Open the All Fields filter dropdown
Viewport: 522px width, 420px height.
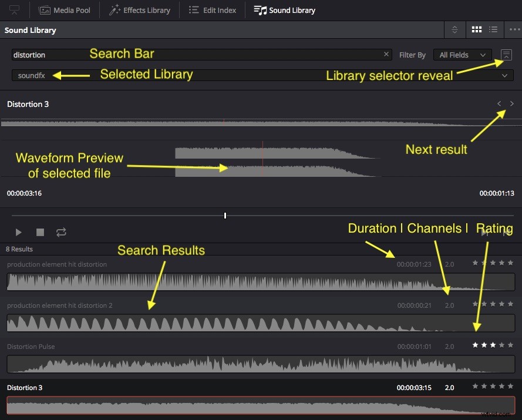(462, 54)
